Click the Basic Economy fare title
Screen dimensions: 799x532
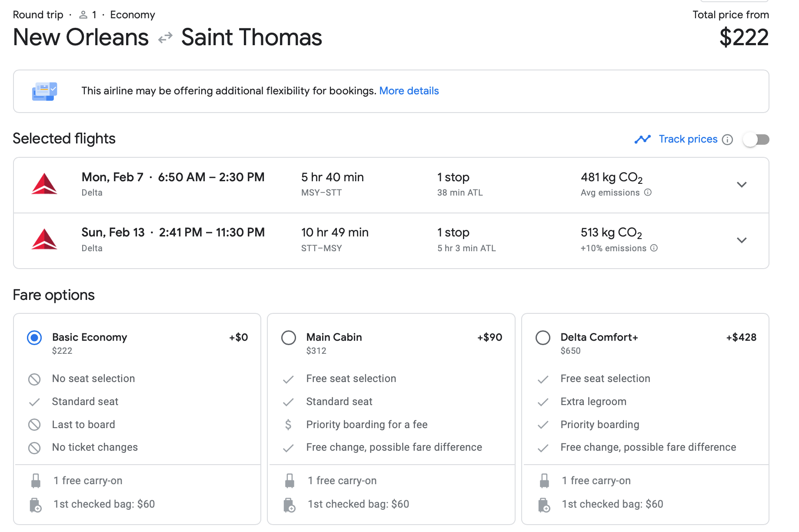pos(90,337)
